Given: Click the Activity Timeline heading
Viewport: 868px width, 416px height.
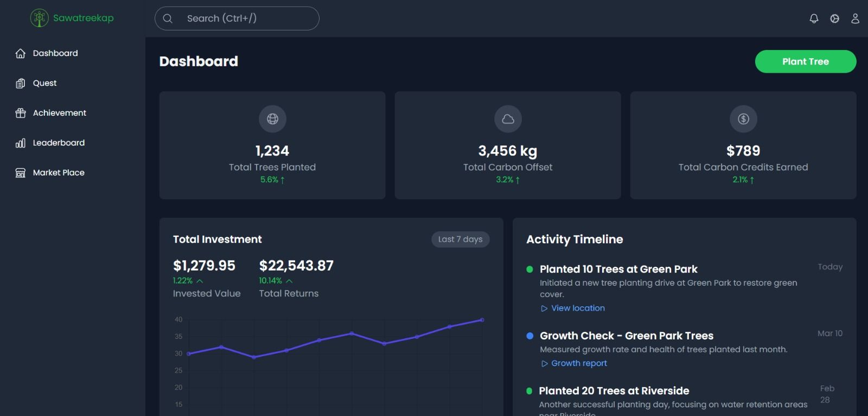Looking at the screenshot, I should [x=575, y=239].
